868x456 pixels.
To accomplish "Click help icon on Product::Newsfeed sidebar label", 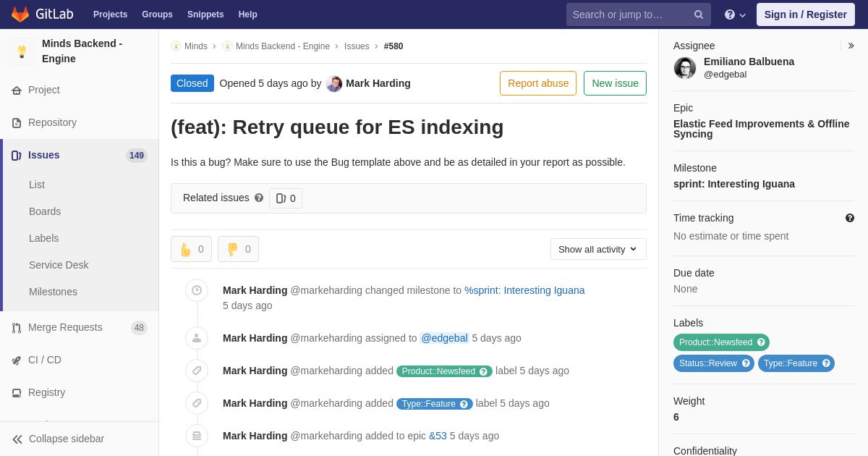I will tap(761, 342).
